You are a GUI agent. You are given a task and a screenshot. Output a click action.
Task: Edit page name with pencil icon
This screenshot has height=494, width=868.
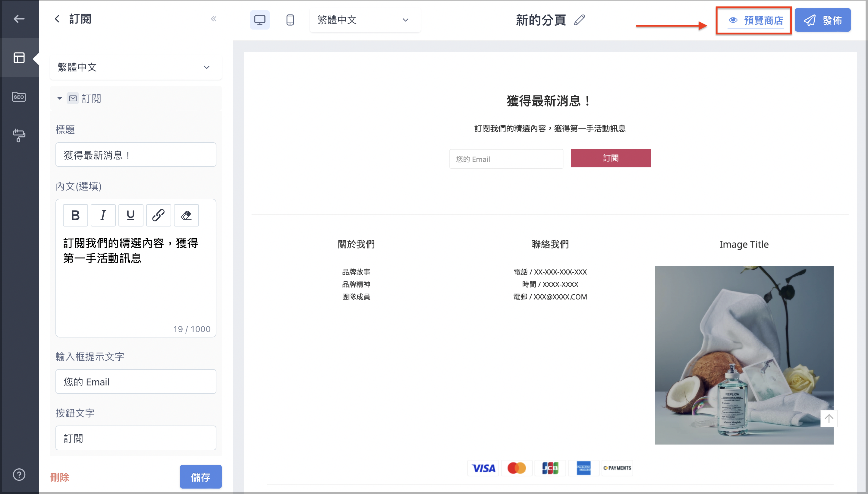[580, 20]
